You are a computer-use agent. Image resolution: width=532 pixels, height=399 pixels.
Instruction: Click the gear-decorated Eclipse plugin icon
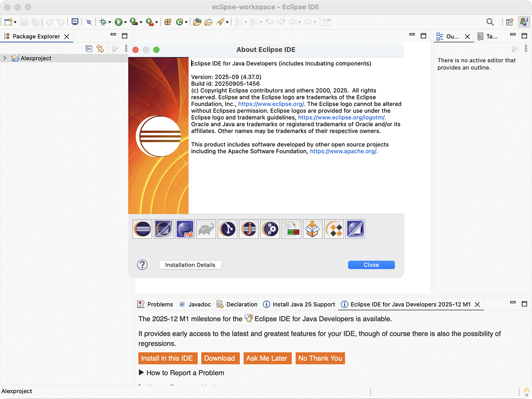point(270,229)
